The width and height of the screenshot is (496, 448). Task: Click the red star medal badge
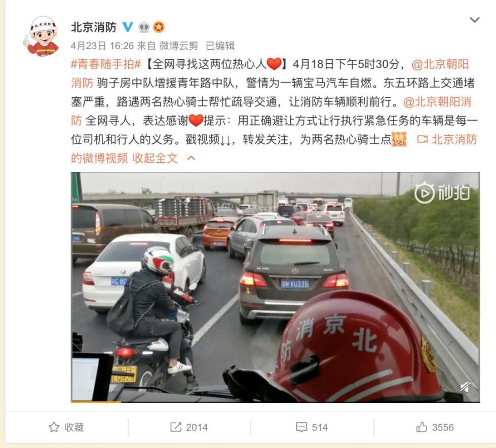[x=159, y=27]
